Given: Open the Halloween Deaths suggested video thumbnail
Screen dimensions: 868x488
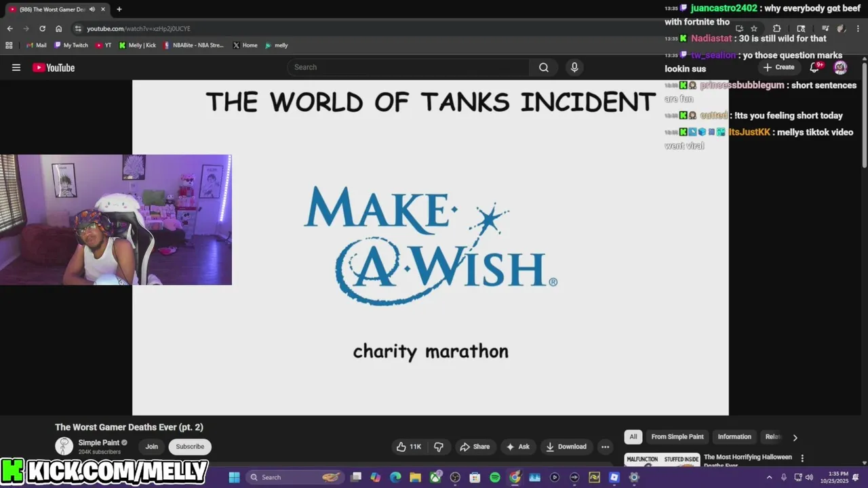Looking at the screenshot, I should pos(662,460).
